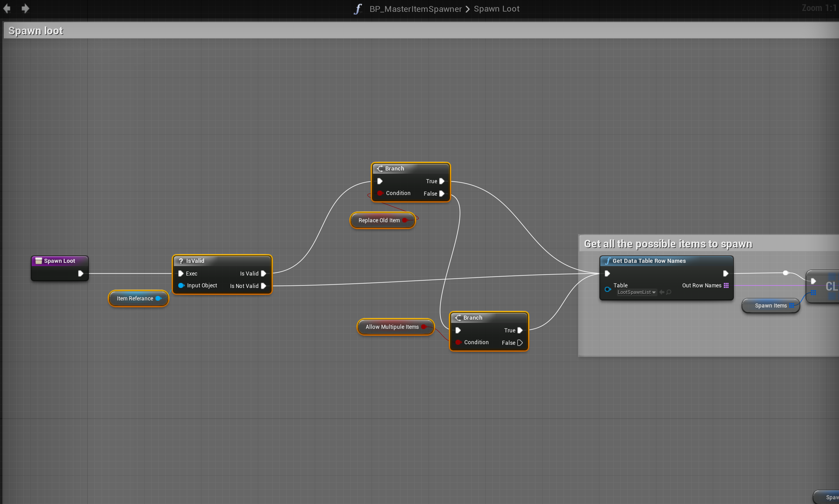Screen dimensions: 839x504
Task: Click the magnifier browse icon under Table
Action: click(x=669, y=292)
